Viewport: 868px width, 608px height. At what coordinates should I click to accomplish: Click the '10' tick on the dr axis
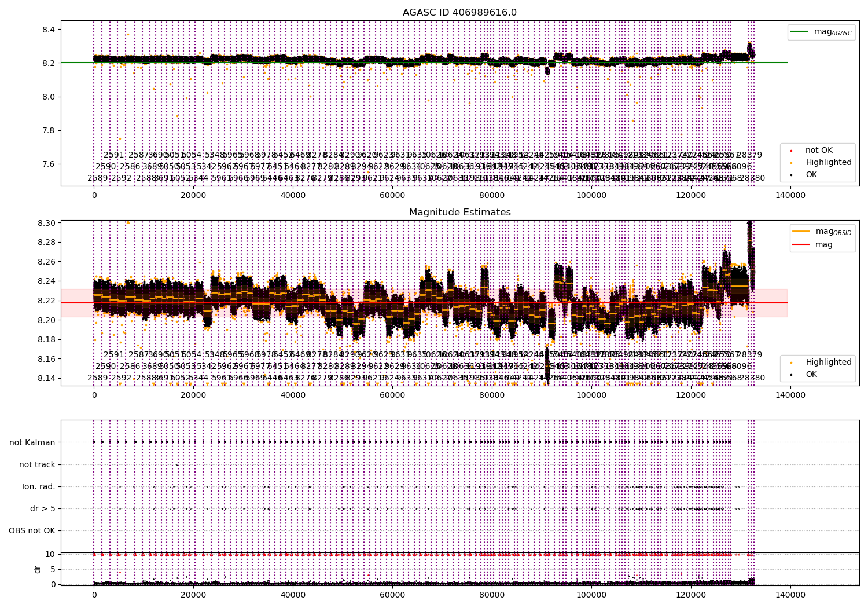[x=50, y=554]
